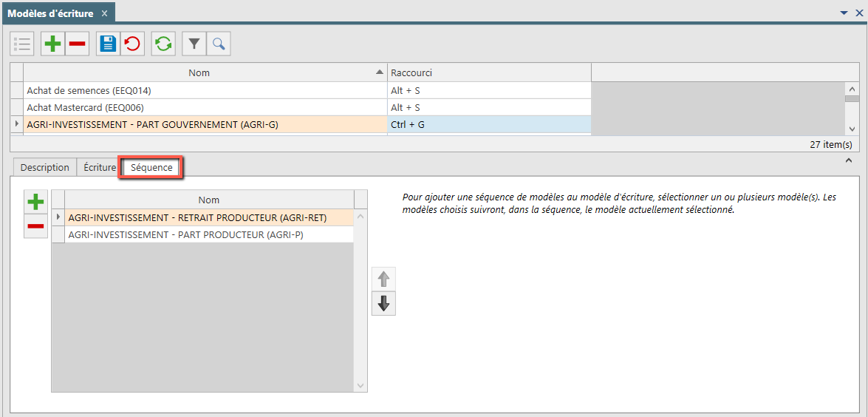868x417 pixels.
Task: Sort the upper grid by Nom column
Action: (x=205, y=72)
